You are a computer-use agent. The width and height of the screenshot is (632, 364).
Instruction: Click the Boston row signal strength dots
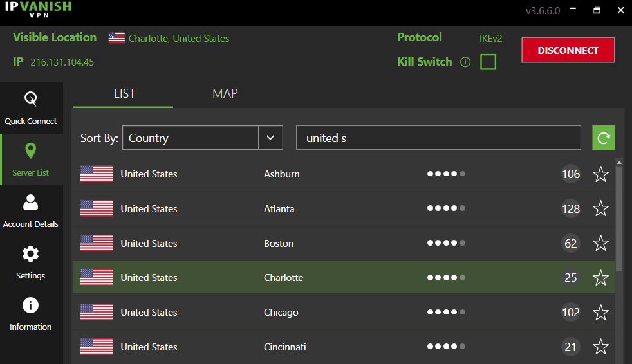[446, 243]
